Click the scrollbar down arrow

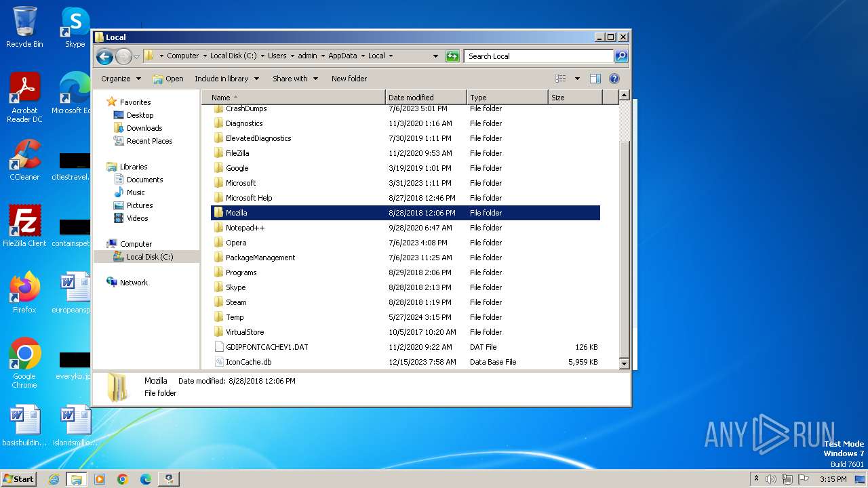click(624, 364)
